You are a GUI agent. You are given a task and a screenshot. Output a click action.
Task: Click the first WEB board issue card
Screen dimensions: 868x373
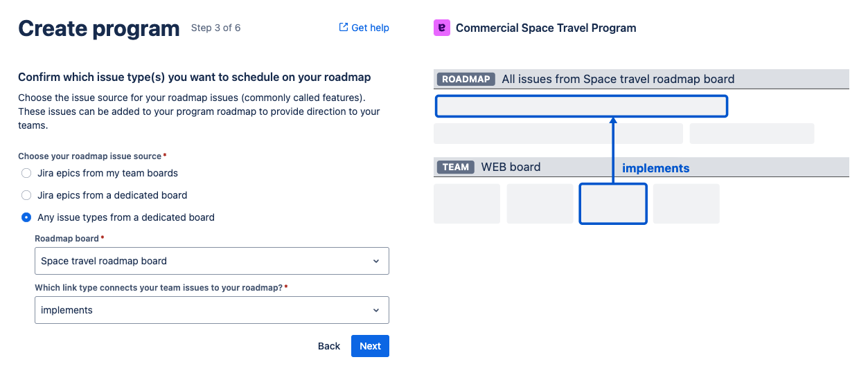pyautogui.click(x=467, y=203)
